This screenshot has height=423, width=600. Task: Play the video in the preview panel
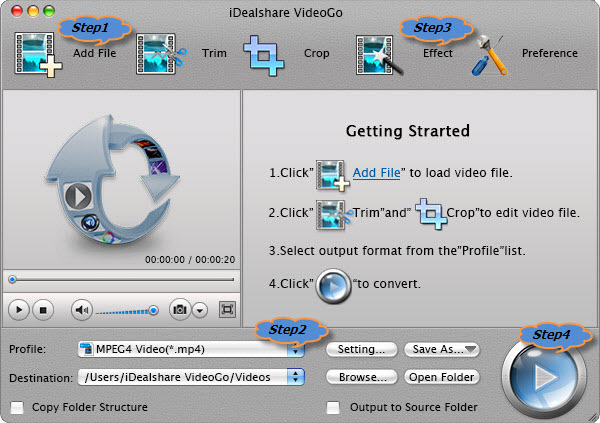coord(18,310)
